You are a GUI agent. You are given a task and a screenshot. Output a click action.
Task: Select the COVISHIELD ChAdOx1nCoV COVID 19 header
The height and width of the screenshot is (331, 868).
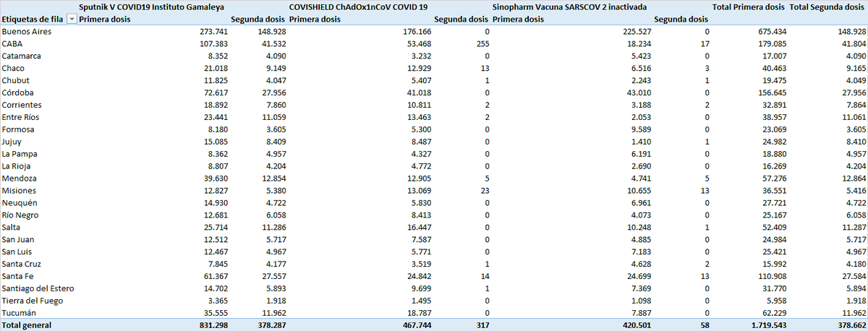click(x=358, y=6)
